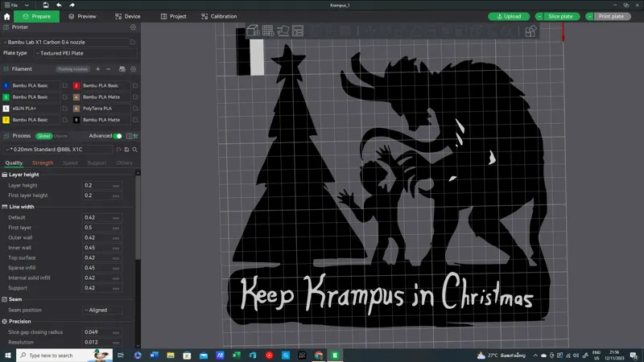Click the taskbar search box

point(64,355)
